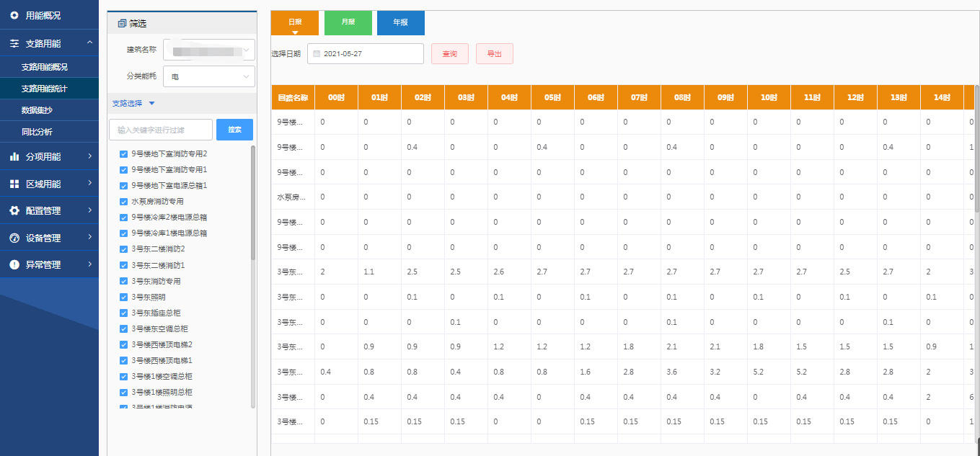
Task: Uncheck 3号楼1楼空调总柜
Action: 123,376
